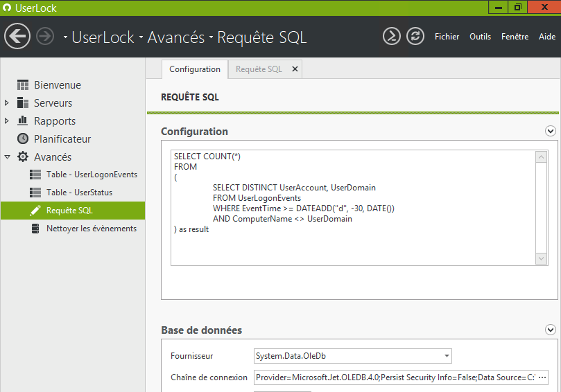Click the database icon for Nettoyer les évènements
Screen dimensions: 561x392
click(35, 229)
